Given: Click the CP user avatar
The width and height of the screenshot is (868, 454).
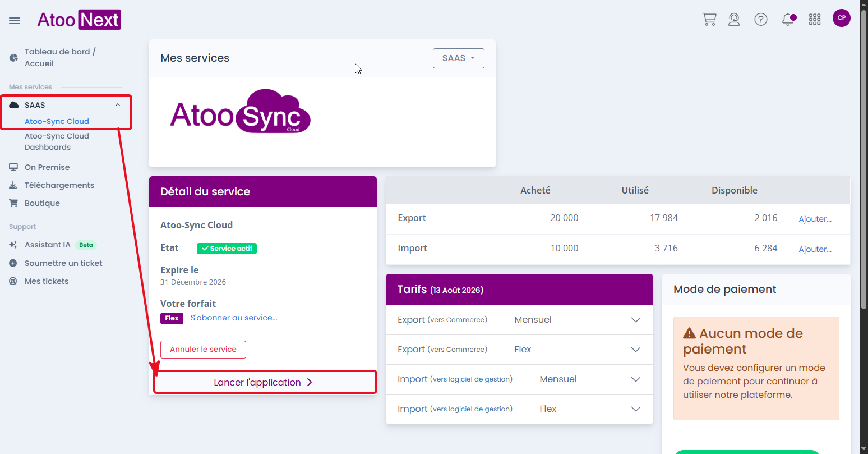Looking at the screenshot, I should (x=842, y=18).
